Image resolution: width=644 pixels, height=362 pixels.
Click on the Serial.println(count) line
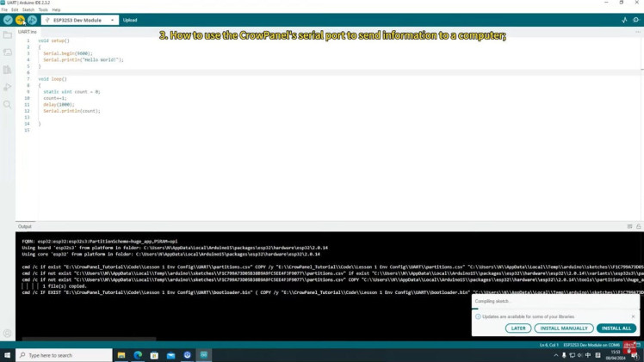pos(71,111)
